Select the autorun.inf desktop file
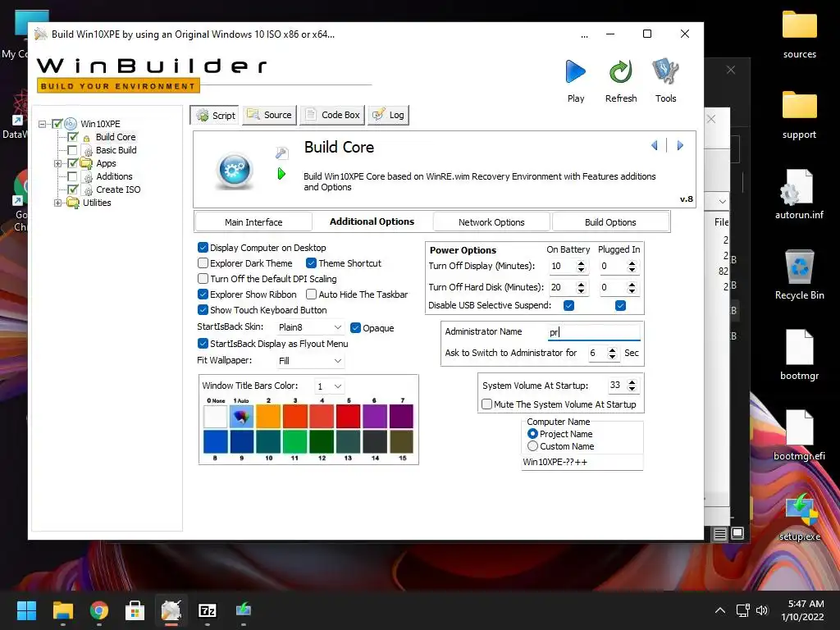This screenshot has height=630, width=840. tap(799, 194)
